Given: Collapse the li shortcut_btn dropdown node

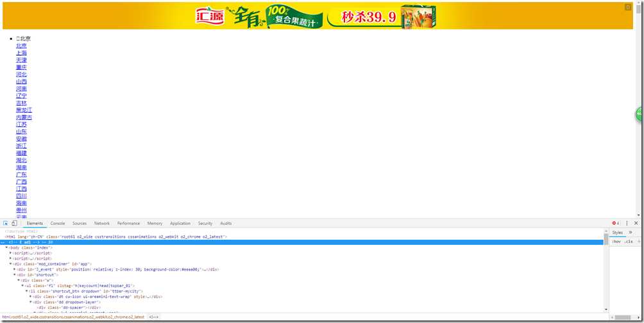Looking at the screenshot, I should [27, 290].
